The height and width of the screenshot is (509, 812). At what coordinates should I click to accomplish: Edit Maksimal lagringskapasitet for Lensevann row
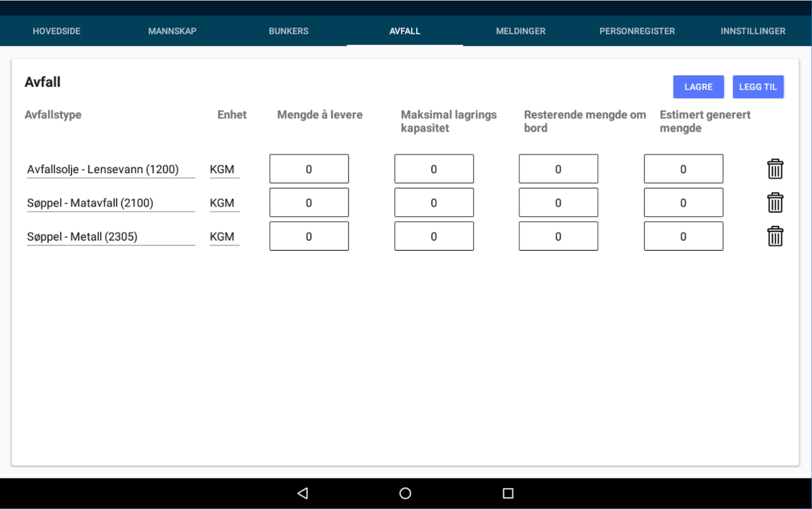click(434, 169)
